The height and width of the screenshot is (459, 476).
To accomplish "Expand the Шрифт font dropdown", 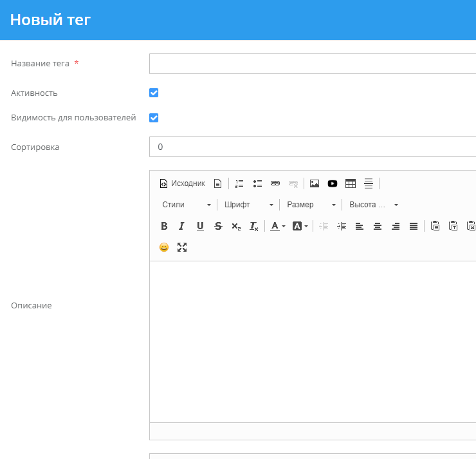I will 249,205.
